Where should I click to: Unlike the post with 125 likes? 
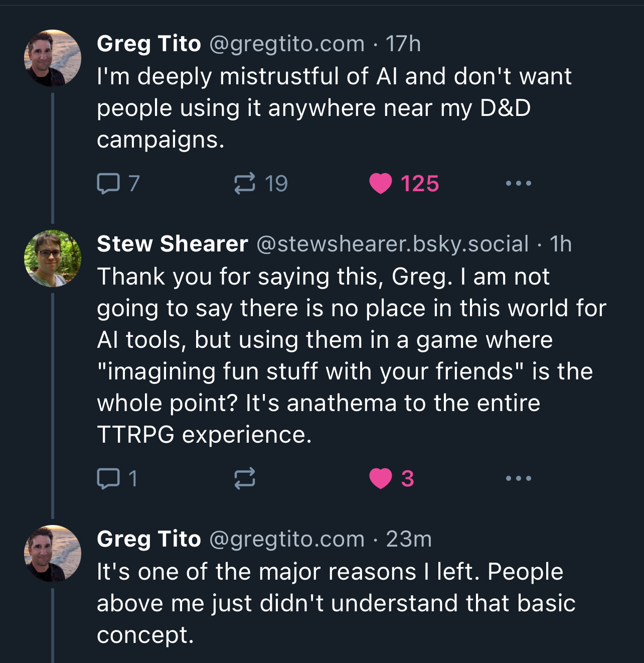pos(381,183)
